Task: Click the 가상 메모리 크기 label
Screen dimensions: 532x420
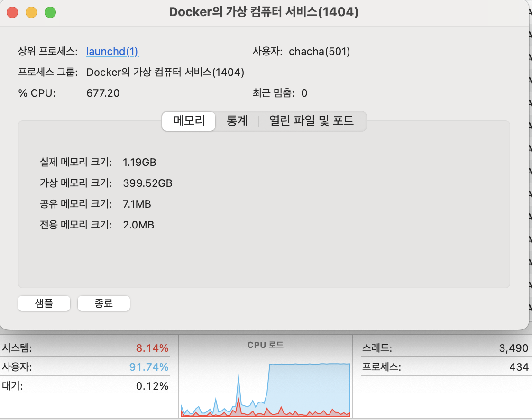Action: point(76,183)
